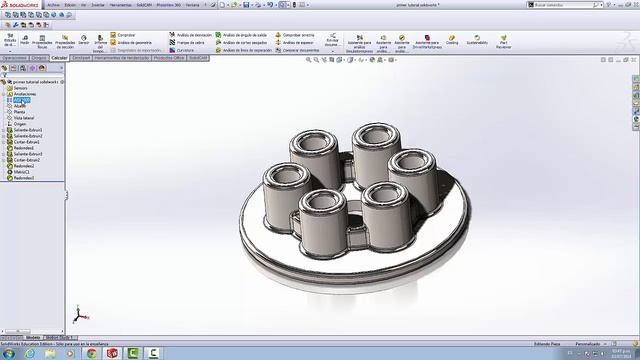The image size is (640, 360).
Task: Select PropertyManager tab icon
Action: pyautogui.click(x=13, y=68)
